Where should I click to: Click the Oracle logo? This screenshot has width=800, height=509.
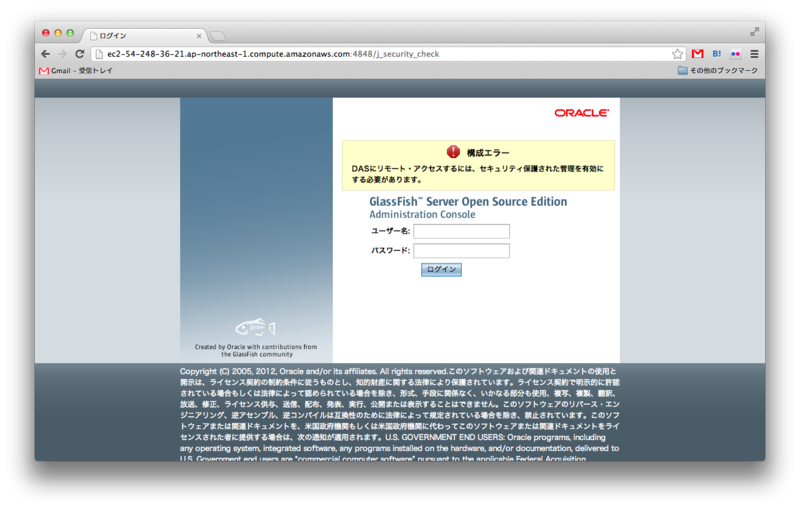[x=582, y=113]
